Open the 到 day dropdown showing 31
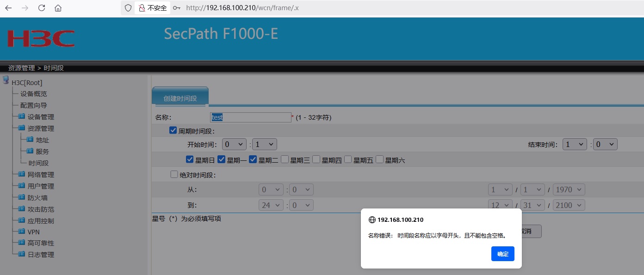Screen dimensions: 644x275 pyautogui.click(x=533, y=205)
